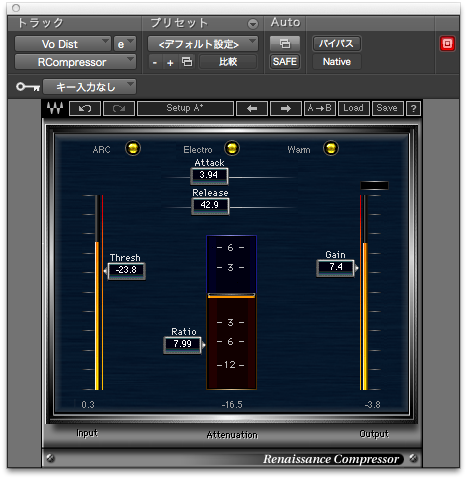Undo the last plugin change

(x=85, y=108)
